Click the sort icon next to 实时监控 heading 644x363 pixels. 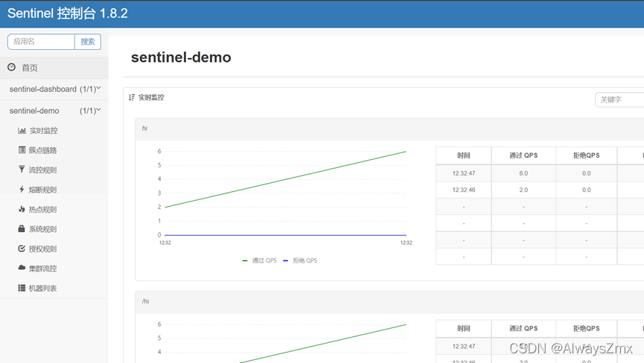pos(132,97)
